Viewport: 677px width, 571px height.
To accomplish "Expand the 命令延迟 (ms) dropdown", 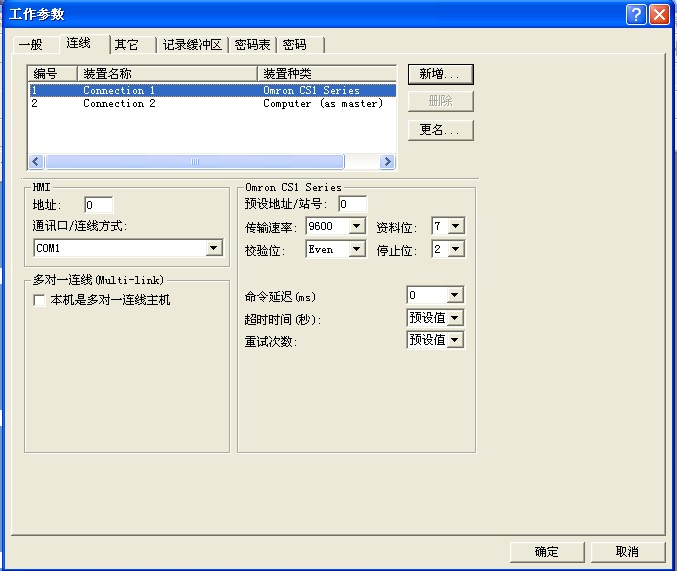I will [455, 295].
